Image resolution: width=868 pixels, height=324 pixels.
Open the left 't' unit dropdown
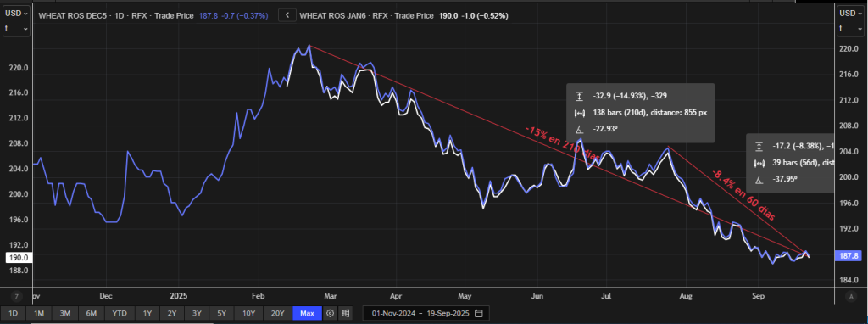[x=17, y=28]
